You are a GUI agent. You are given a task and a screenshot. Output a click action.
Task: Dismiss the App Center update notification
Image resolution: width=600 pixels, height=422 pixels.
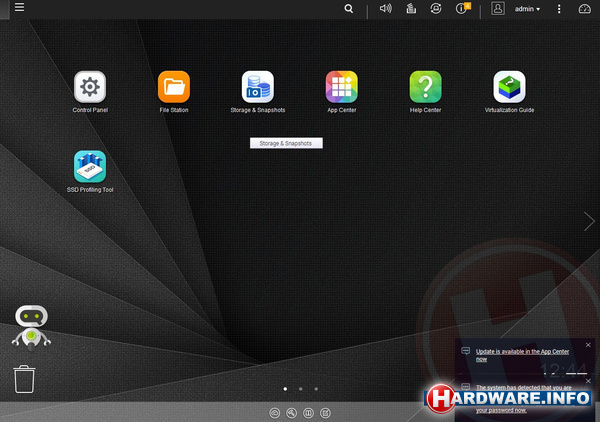pyautogui.click(x=588, y=345)
